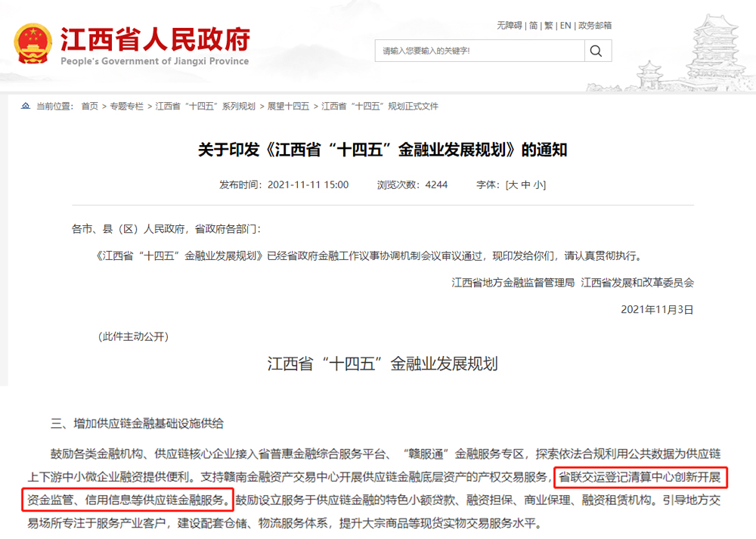The image size is (756, 539).
Task: Open 江西省“十四五”规划正式文件 breadcrumb link
Action: [380, 107]
